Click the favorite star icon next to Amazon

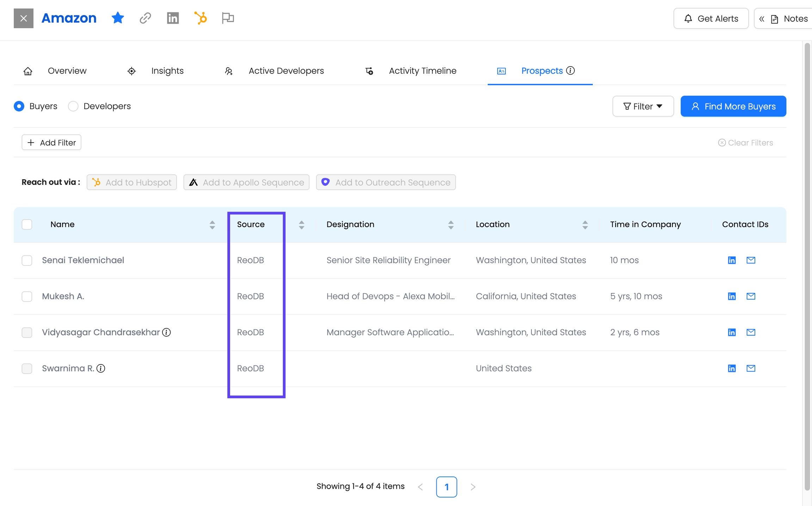(118, 18)
